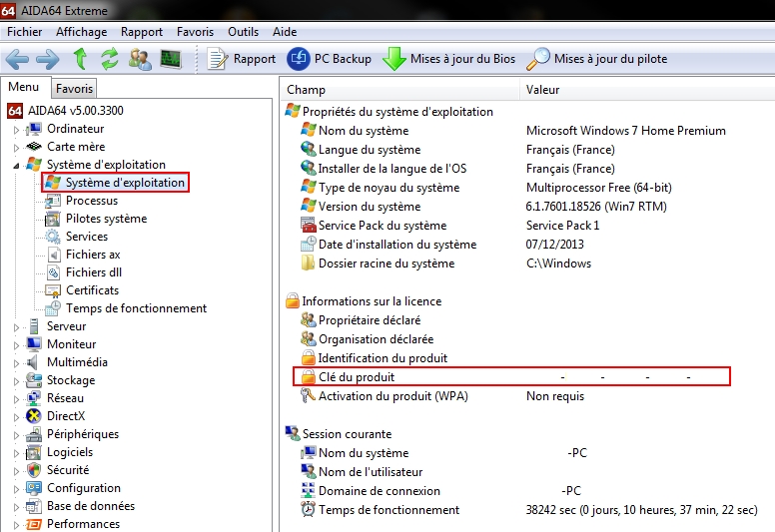Select the Périphériques printer icon
Image resolution: width=775 pixels, height=532 pixels.
34,434
